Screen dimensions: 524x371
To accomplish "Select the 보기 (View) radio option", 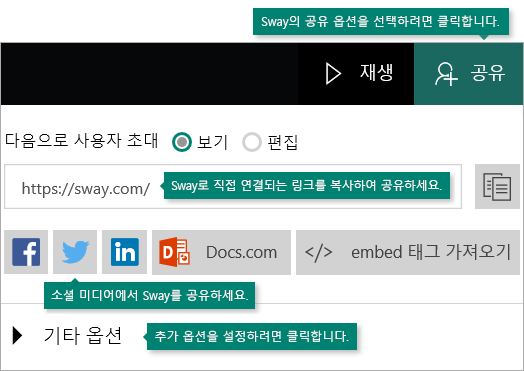I will pos(182,142).
